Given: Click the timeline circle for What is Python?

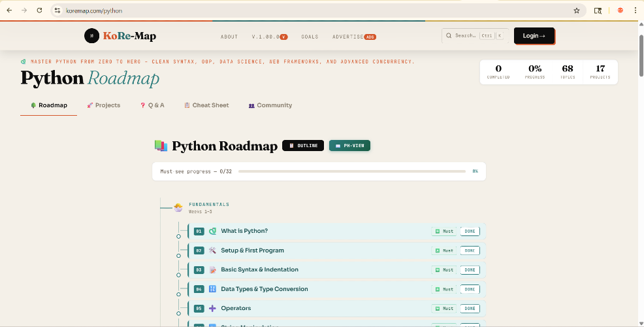Looking at the screenshot, I should (x=178, y=237).
